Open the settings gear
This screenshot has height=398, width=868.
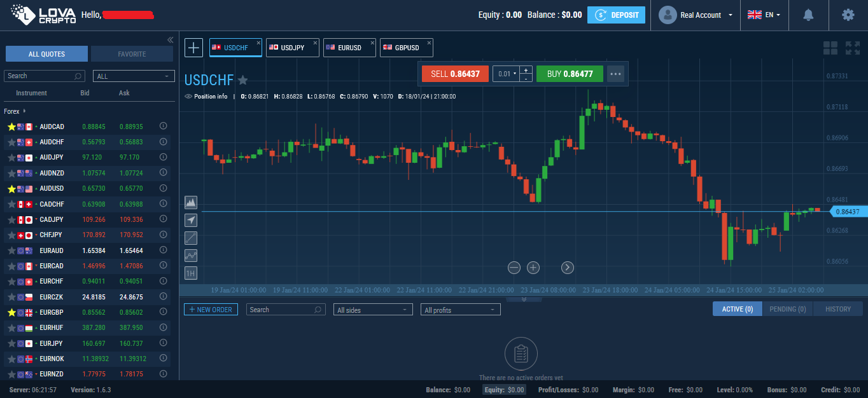[848, 15]
